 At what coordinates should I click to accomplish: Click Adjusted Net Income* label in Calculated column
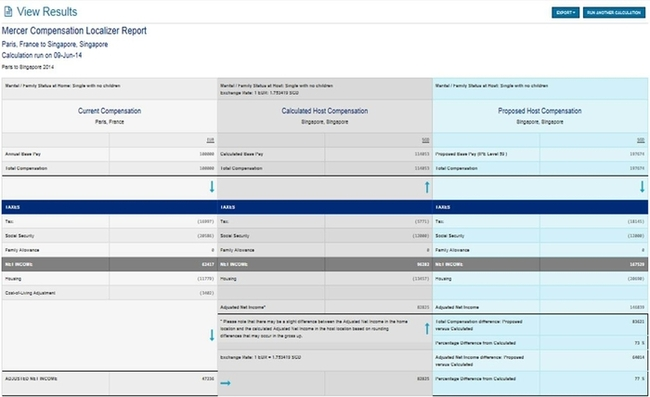point(243,307)
